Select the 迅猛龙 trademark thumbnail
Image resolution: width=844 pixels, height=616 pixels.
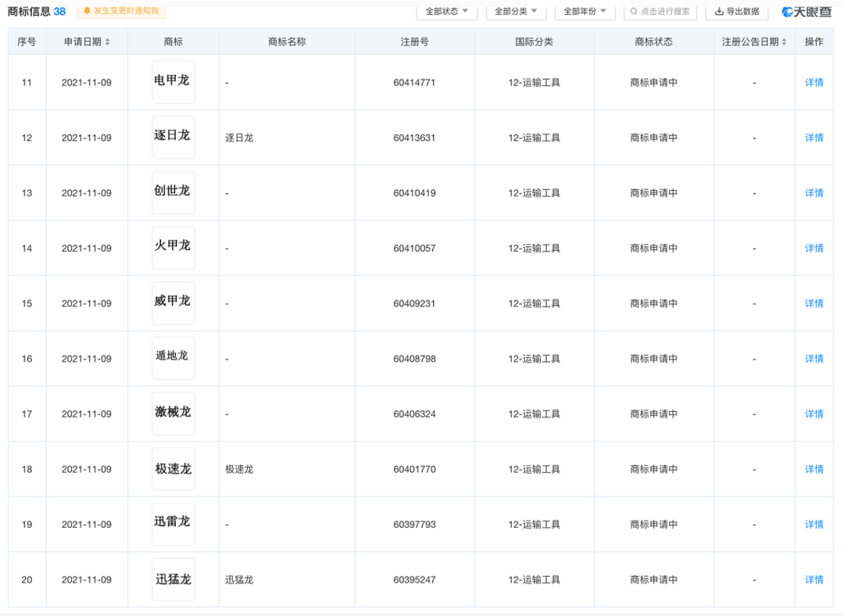pyautogui.click(x=173, y=579)
